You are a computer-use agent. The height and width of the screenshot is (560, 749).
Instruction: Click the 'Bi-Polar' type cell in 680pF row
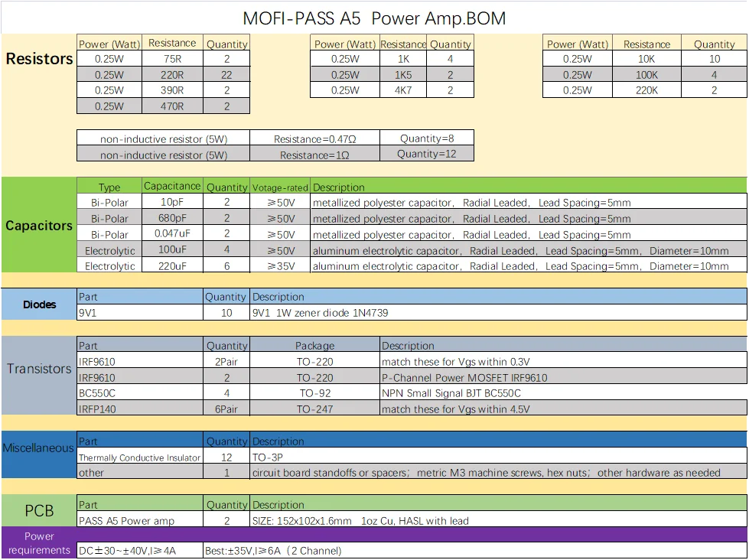coord(109,218)
